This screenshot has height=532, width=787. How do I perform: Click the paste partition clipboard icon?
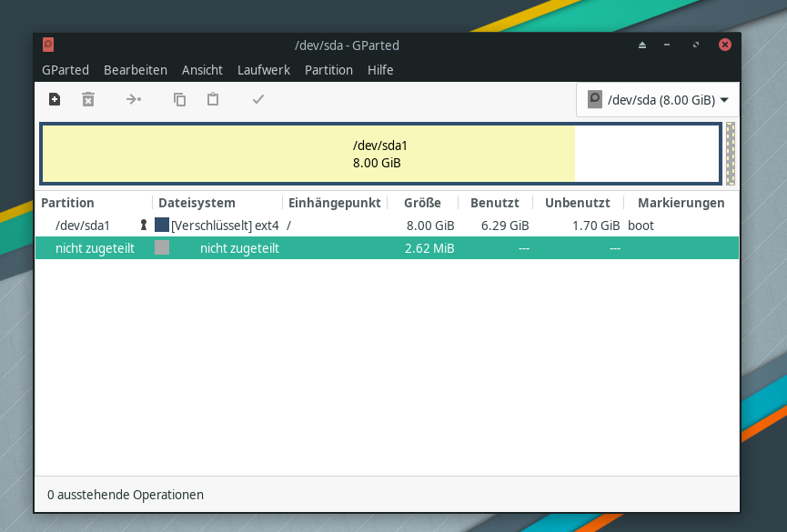tap(213, 99)
